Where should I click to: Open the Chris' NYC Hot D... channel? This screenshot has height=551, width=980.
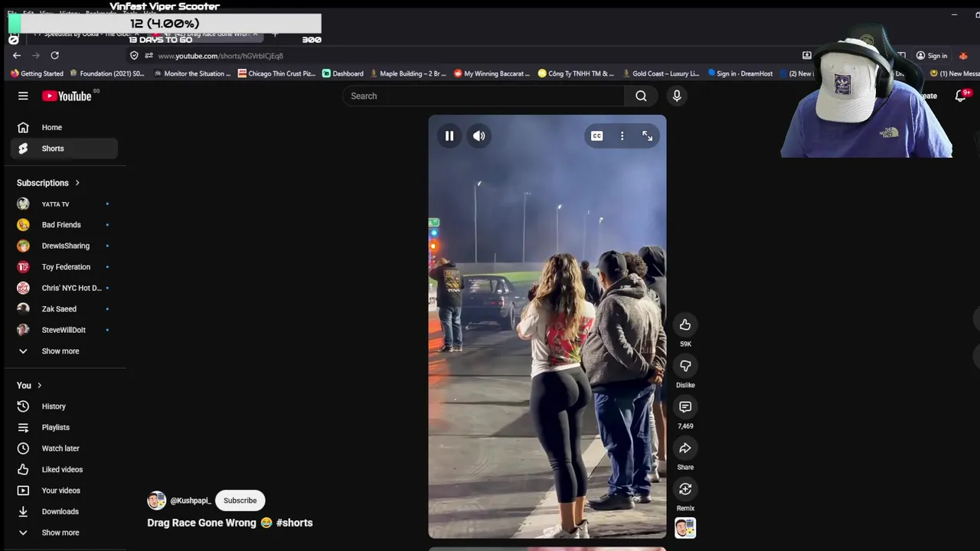click(64, 288)
